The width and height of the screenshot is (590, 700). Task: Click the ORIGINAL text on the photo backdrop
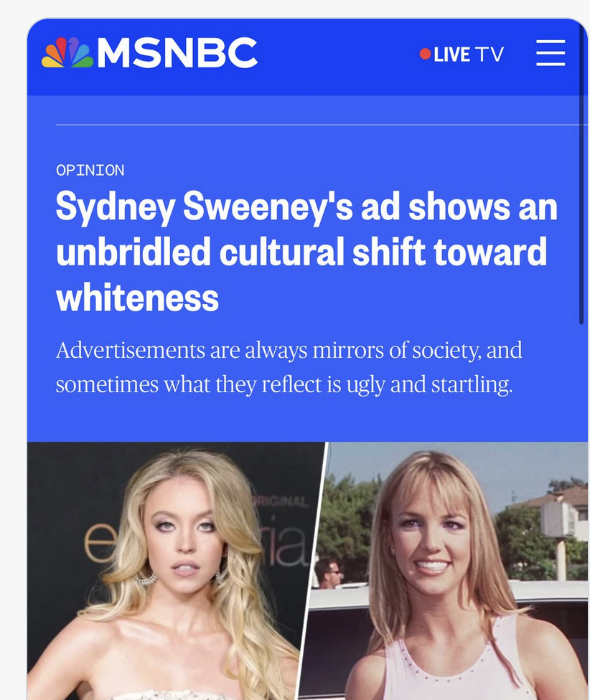(281, 502)
